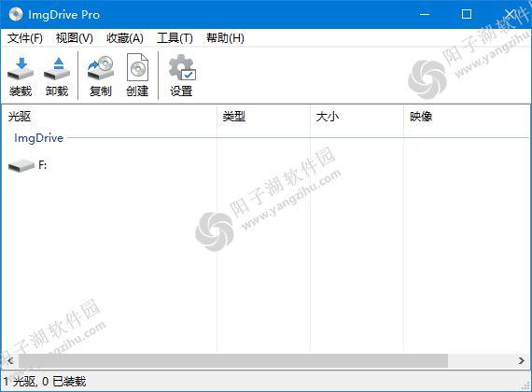Image resolution: width=532 pixels, height=392 pixels.
Task: Click the horizontal scrollbar right arrow
Action: [522, 360]
